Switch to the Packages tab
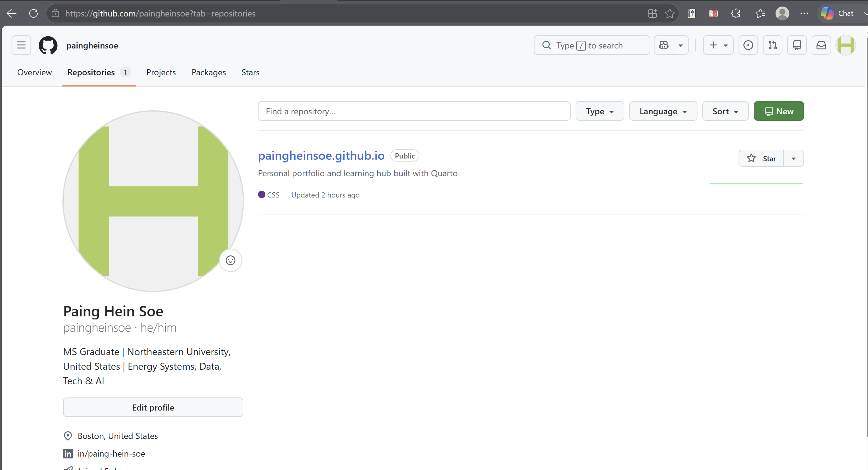This screenshot has height=470, width=868. tap(209, 72)
